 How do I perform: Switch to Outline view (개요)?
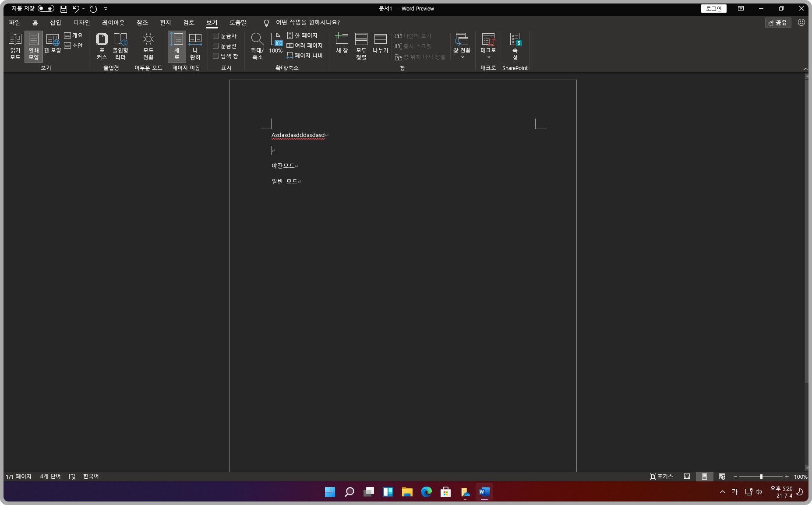[74, 35]
